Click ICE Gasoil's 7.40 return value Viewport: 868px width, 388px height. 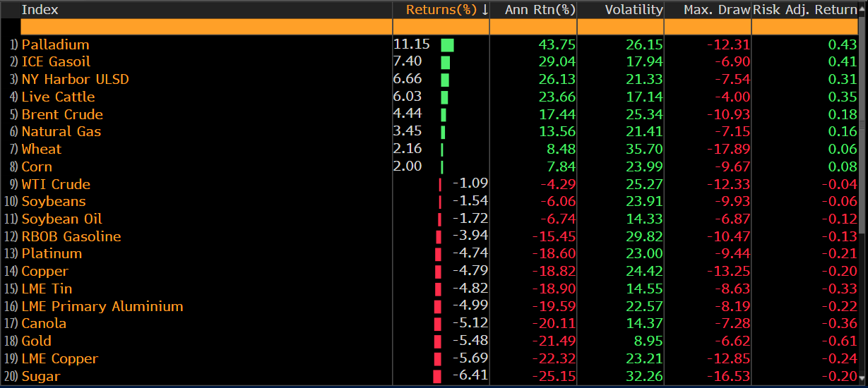(408, 61)
